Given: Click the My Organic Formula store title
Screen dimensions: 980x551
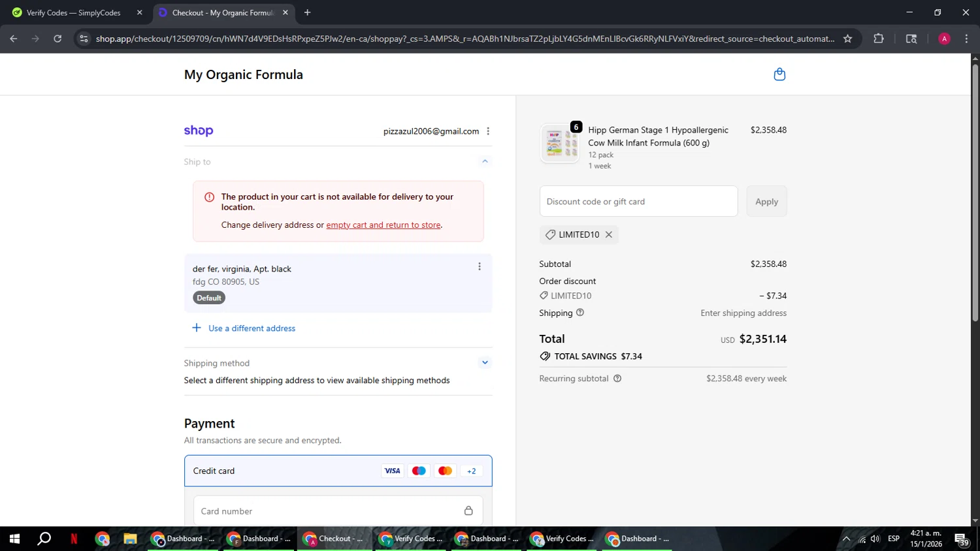Looking at the screenshot, I should click(244, 74).
